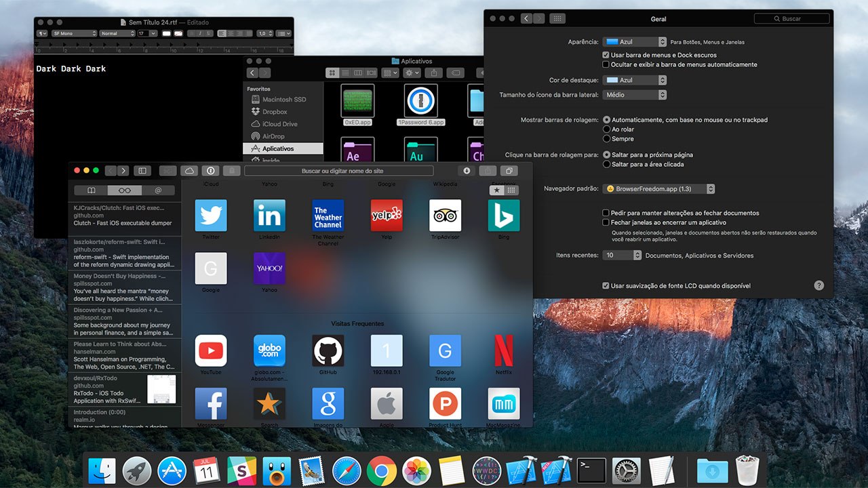Open the Yelp favorite tile
Viewport: 868px width, 488px height.
tap(387, 216)
